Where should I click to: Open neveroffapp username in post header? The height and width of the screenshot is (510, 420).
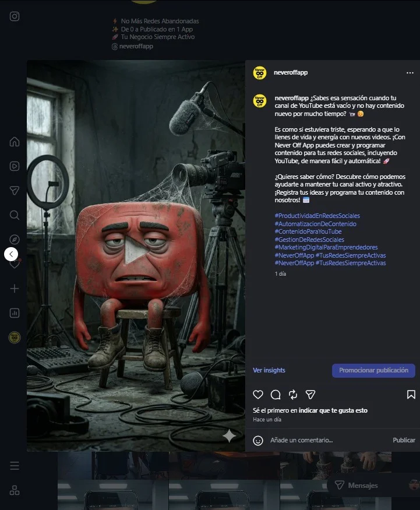pos(291,72)
